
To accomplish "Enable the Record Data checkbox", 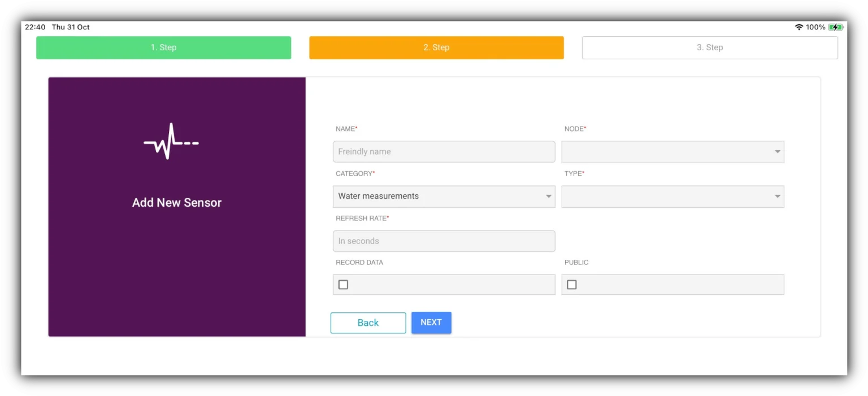I will tap(343, 285).
